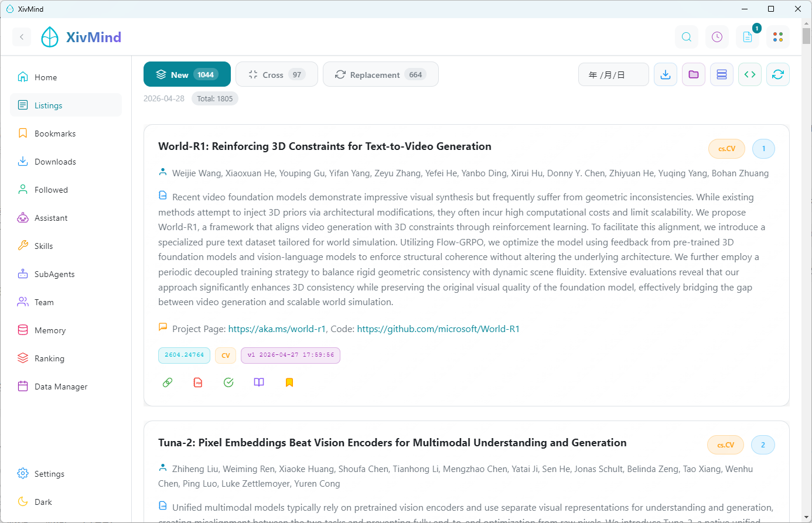Refresh listings with the circular arrows icon
812x523 pixels.
778,74
